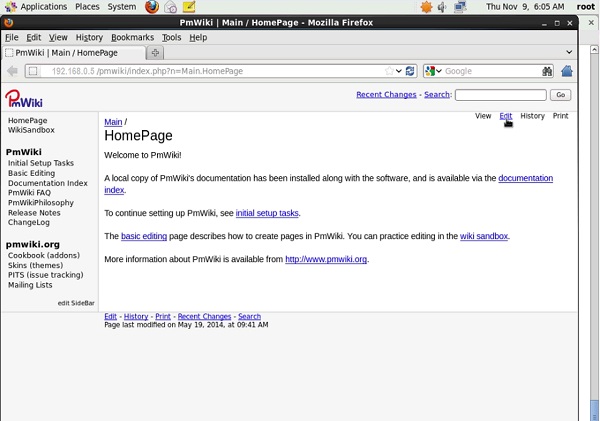
Task: Open the wiki sandbox link
Action: tap(484, 236)
